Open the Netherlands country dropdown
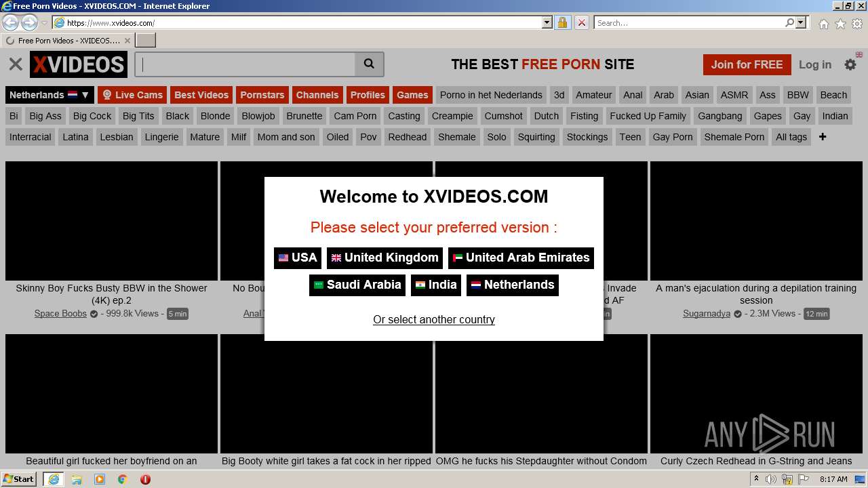 tap(50, 95)
